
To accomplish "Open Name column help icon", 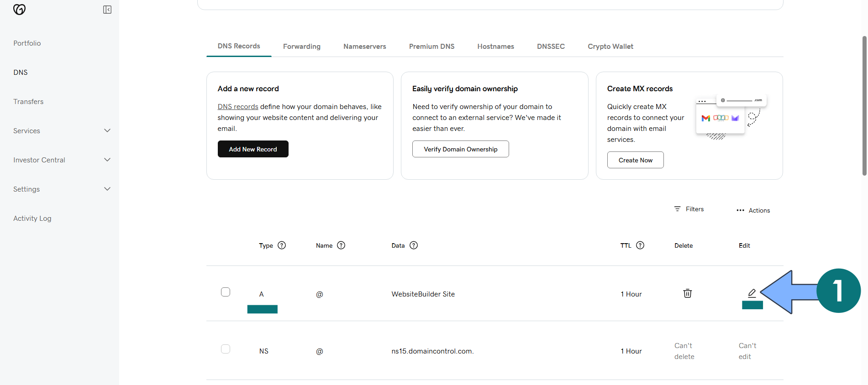I will (341, 245).
